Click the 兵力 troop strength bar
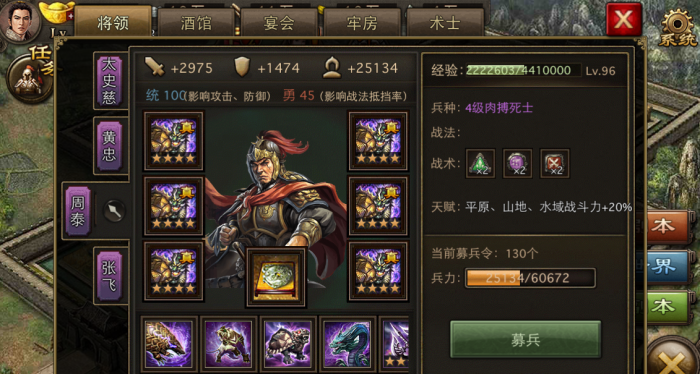The height and width of the screenshot is (374, 700). 530,278
